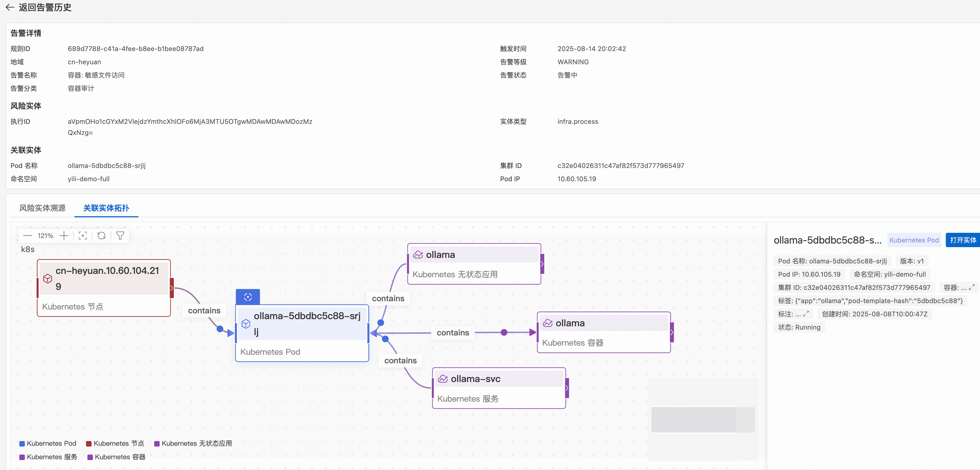
Task: Toggle Kubernetes 节点 legend item
Action: pyautogui.click(x=115, y=443)
